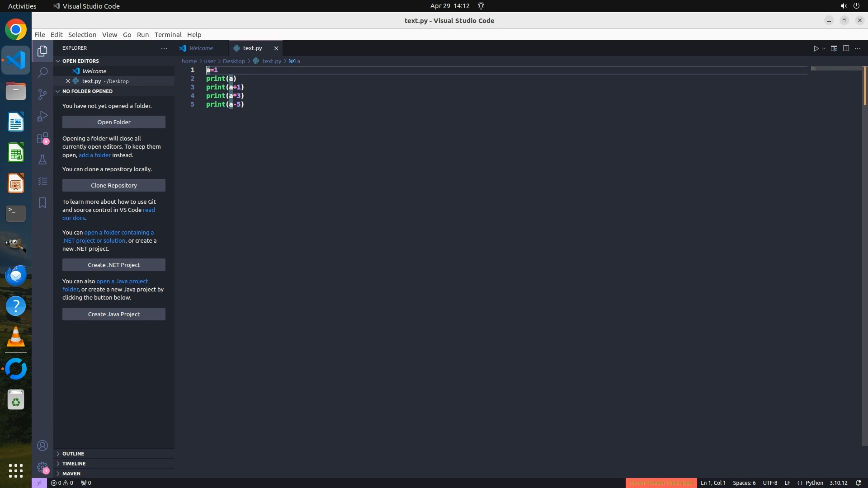868x488 pixels.
Task: Click the Split Editor Right icon
Action: pos(846,48)
